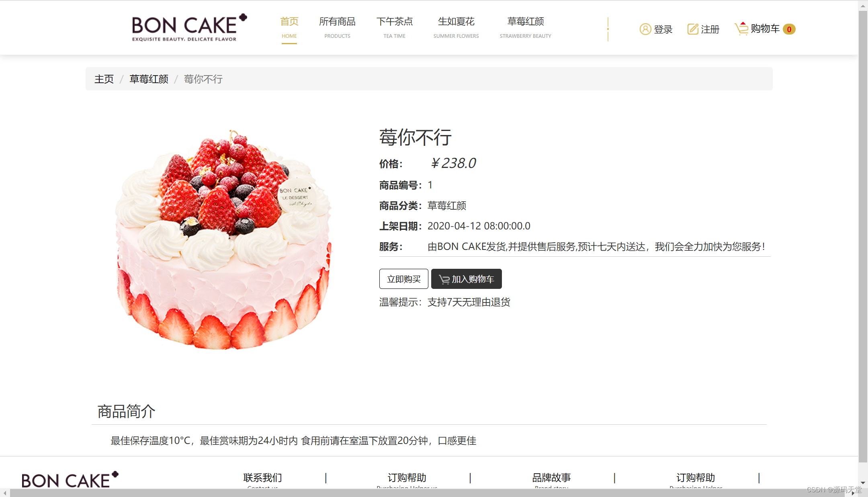The width and height of the screenshot is (868, 497).
Task: Go to 主页 in the breadcrumb
Action: pos(104,79)
